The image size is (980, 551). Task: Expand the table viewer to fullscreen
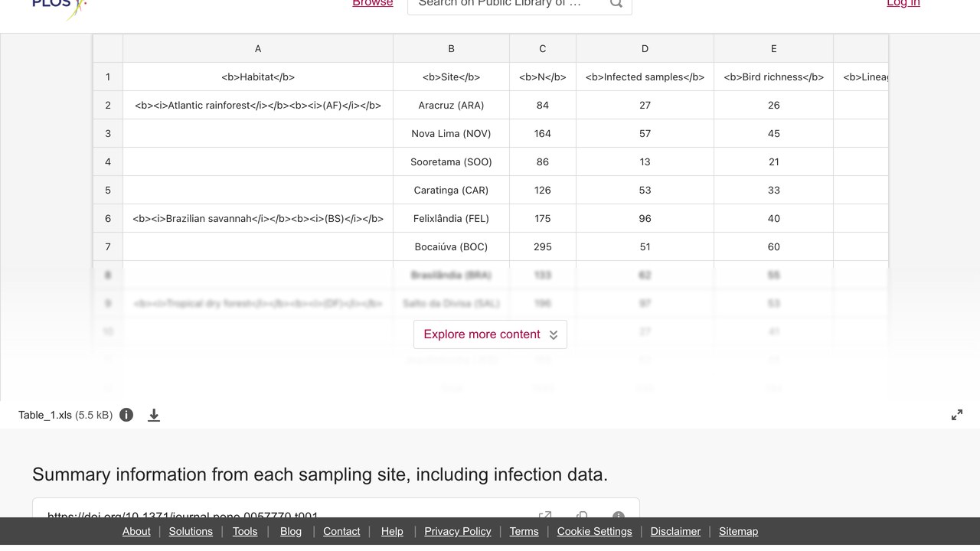pyautogui.click(x=957, y=415)
